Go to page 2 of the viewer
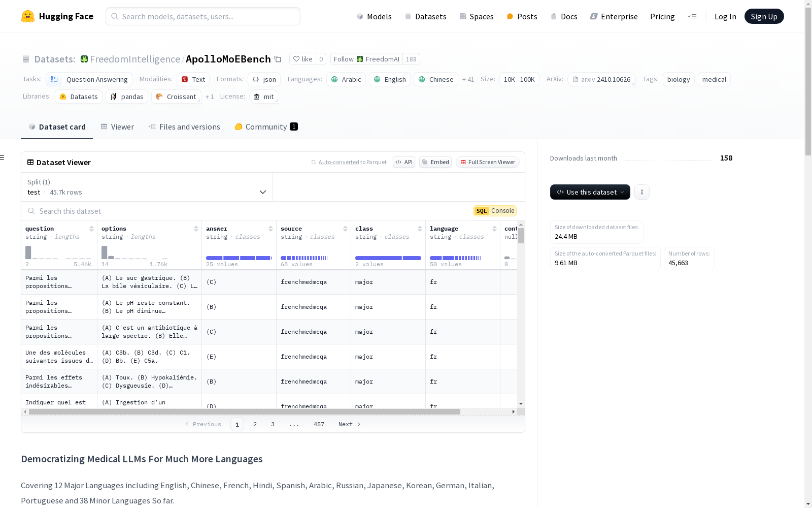 click(255, 424)
